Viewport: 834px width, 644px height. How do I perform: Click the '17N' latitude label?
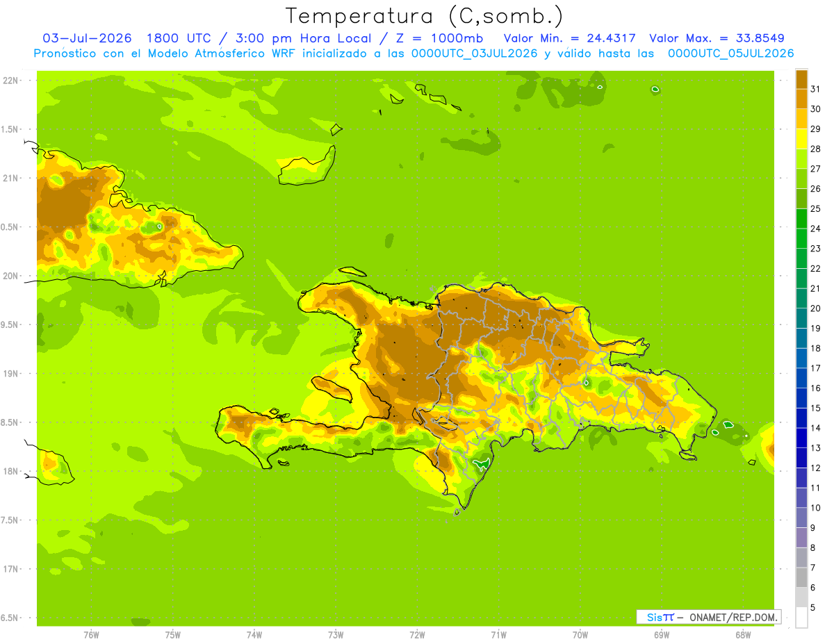click(x=10, y=569)
